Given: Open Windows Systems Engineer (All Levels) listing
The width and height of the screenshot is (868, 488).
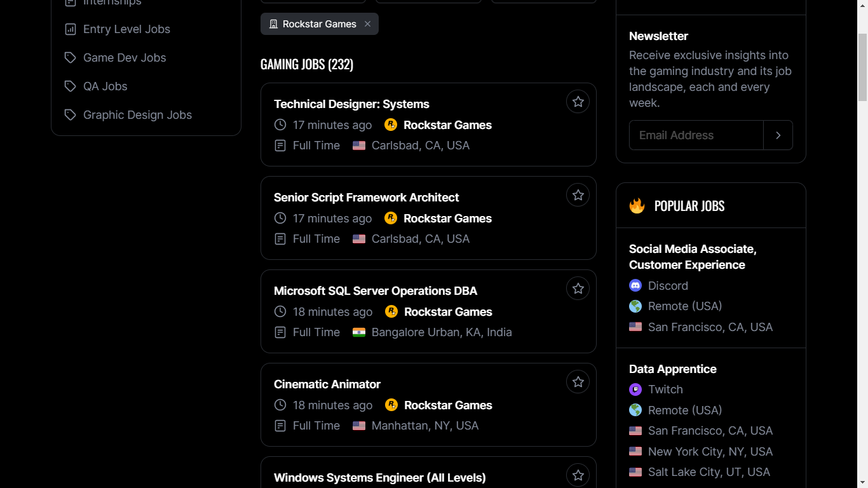Looking at the screenshot, I should coord(380,478).
